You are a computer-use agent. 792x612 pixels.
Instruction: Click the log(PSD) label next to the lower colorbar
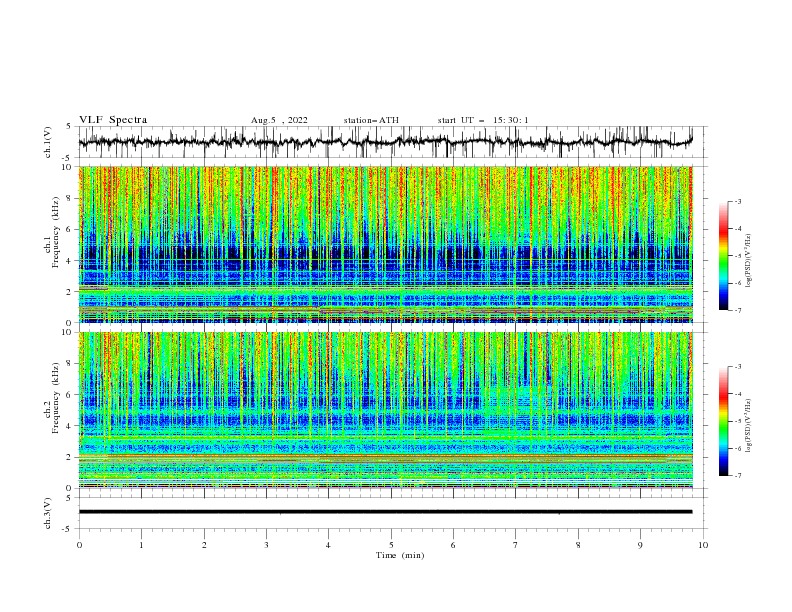pyautogui.click(x=749, y=425)
